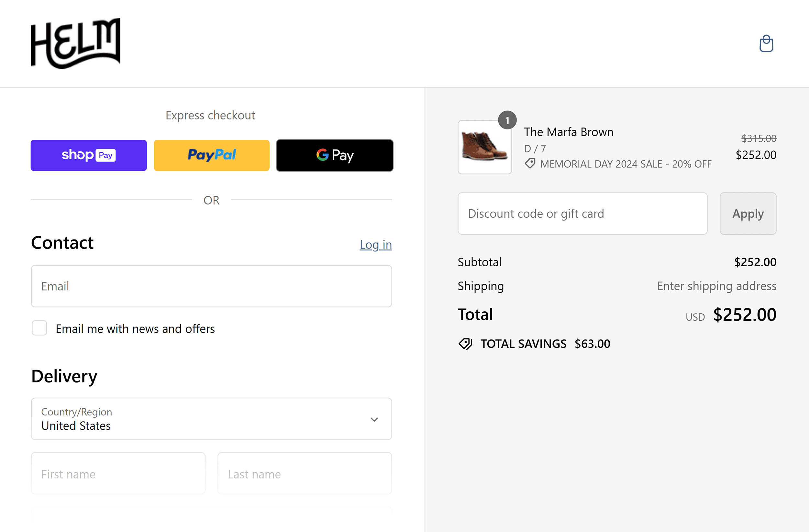
Task: Expand the United States region selector chevron
Action: click(374, 419)
